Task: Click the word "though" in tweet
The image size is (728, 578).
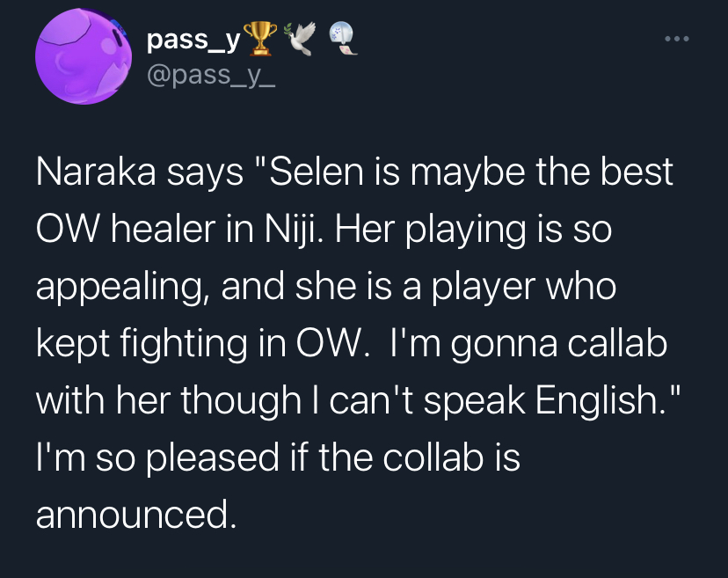Action: 241,401
